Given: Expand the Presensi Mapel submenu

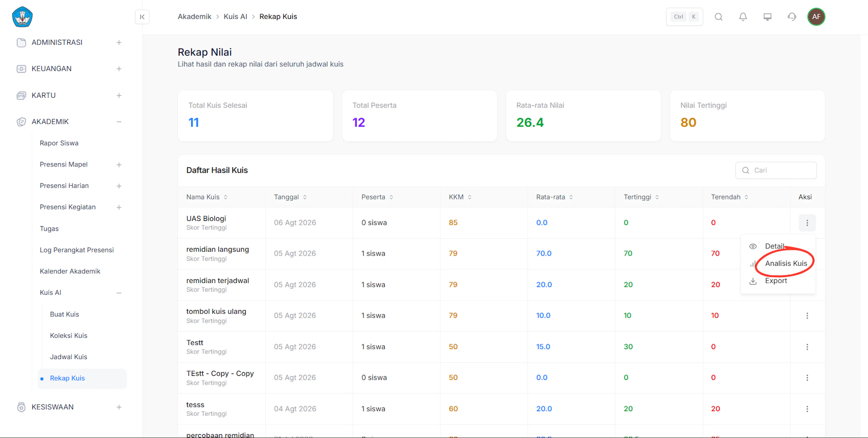Looking at the screenshot, I should (119, 165).
